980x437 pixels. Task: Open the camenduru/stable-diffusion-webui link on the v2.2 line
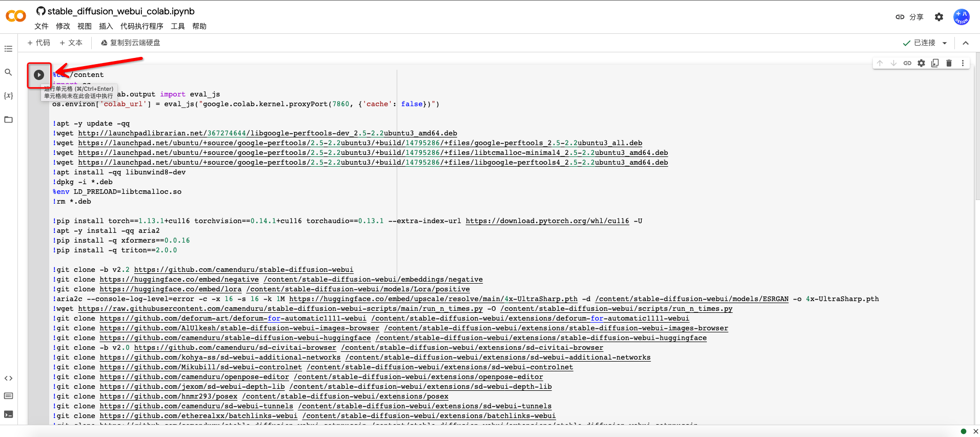244,270
